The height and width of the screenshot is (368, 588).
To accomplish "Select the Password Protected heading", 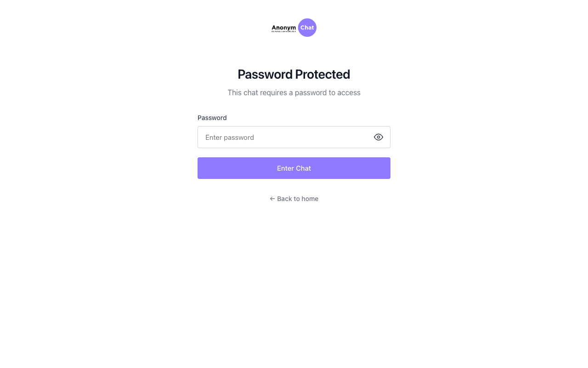I will click(294, 74).
